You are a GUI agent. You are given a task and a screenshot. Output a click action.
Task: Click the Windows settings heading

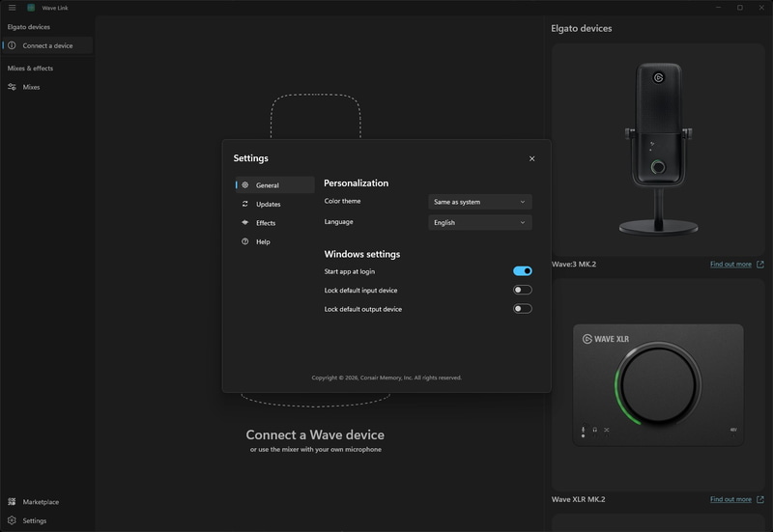pyautogui.click(x=361, y=254)
